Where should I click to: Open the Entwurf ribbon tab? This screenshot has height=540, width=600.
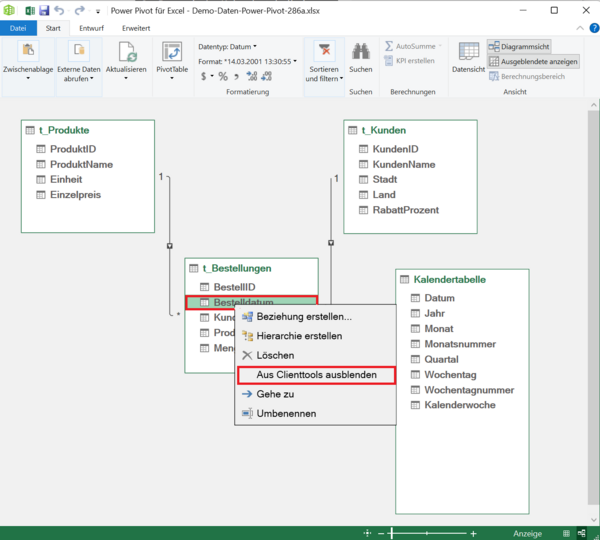click(x=91, y=28)
